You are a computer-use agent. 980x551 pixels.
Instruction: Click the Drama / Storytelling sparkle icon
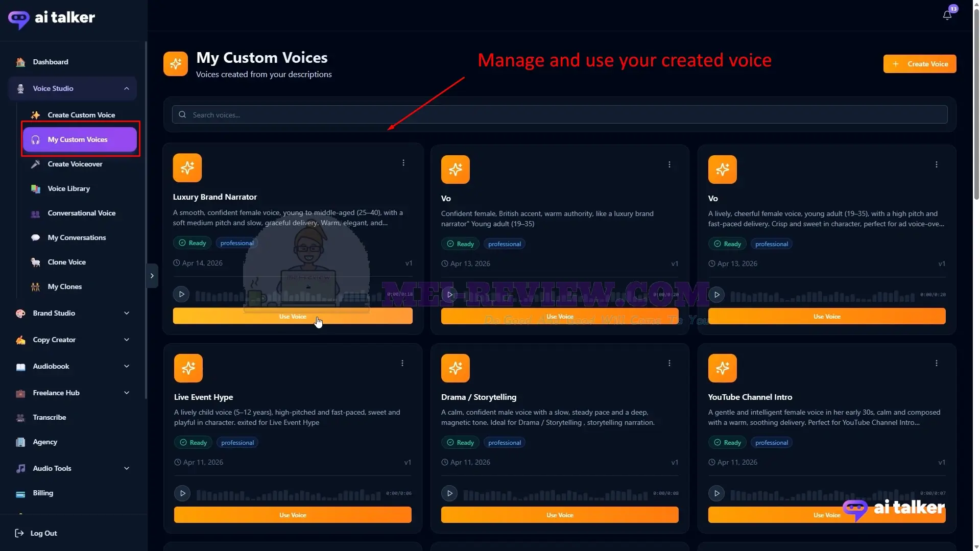[456, 368]
